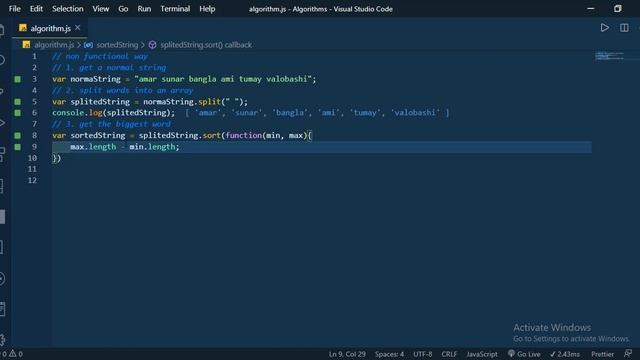Click the green gutter marker on line 8
The height and width of the screenshot is (360, 640).
tap(18, 136)
